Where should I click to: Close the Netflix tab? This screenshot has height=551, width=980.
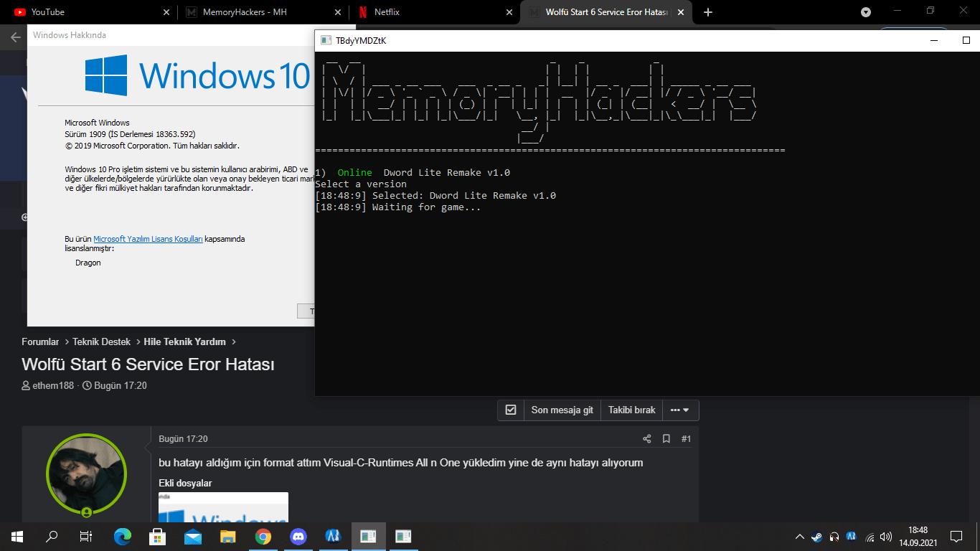[510, 12]
